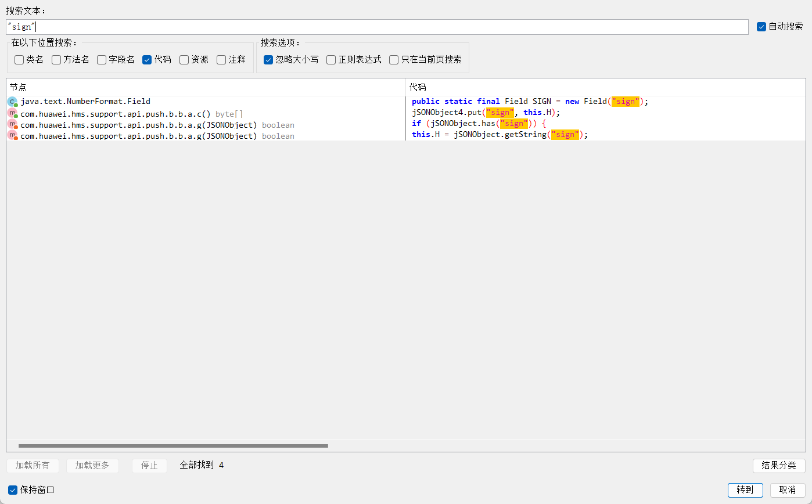Select the b.b.a.c() byte[] result row
This screenshot has height=504, width=812.
coord(206,113)
